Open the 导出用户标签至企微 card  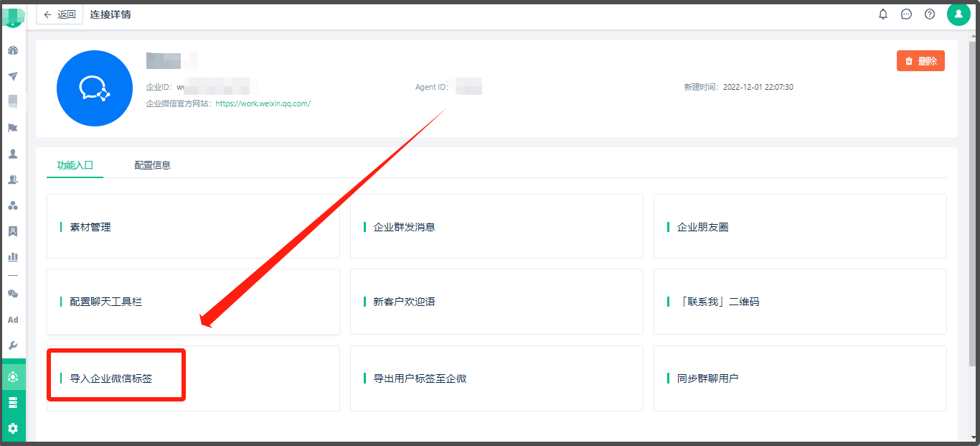[496, 378]
